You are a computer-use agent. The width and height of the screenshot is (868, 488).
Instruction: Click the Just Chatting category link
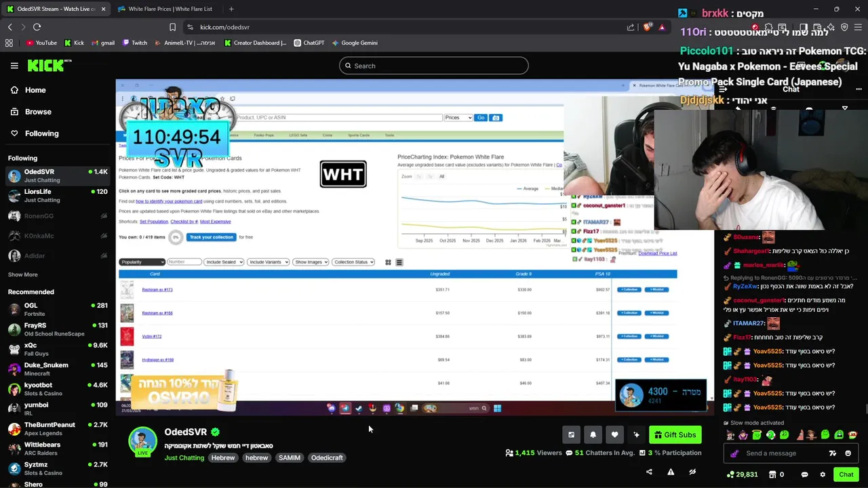point(184,457)
